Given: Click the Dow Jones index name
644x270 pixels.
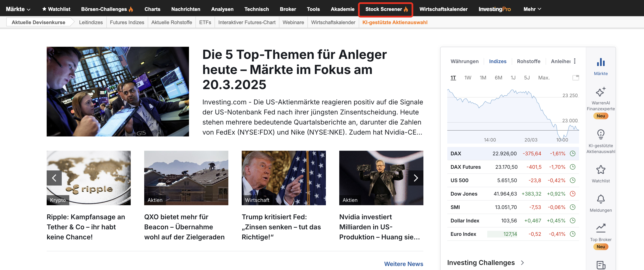Looking at the screenshot, I should pos(464,194).
